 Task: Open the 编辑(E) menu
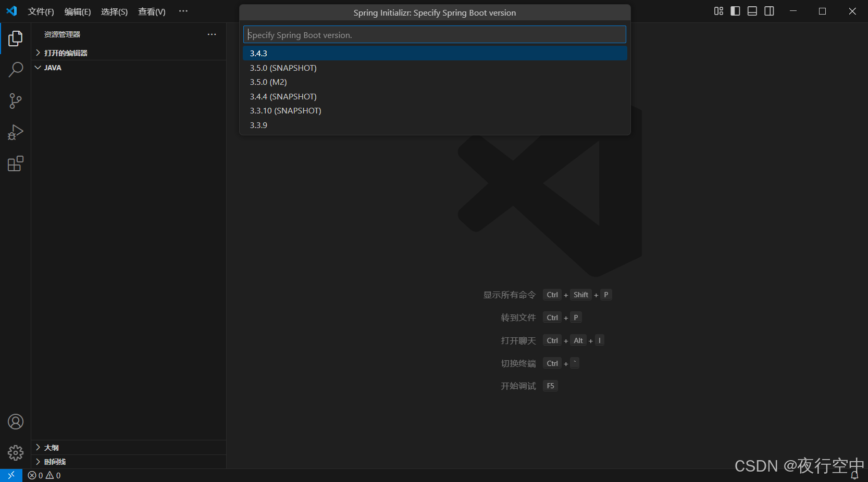coord(78,11)
